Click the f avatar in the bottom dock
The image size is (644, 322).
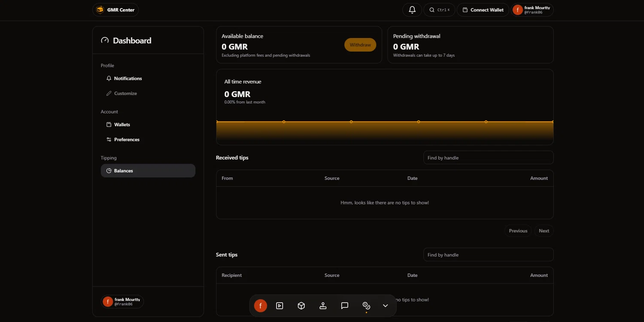click(261, 306)
